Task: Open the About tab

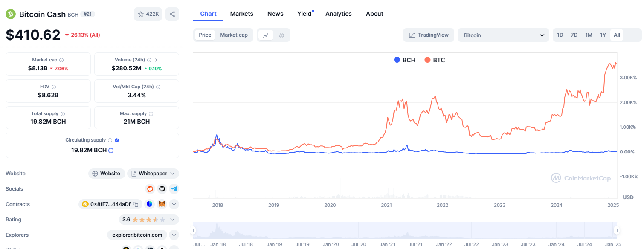Action: (374, 14)
